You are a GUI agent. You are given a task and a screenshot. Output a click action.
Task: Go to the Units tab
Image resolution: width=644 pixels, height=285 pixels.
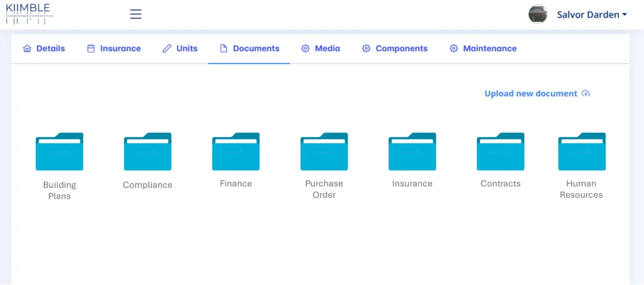tap(180, 48)
